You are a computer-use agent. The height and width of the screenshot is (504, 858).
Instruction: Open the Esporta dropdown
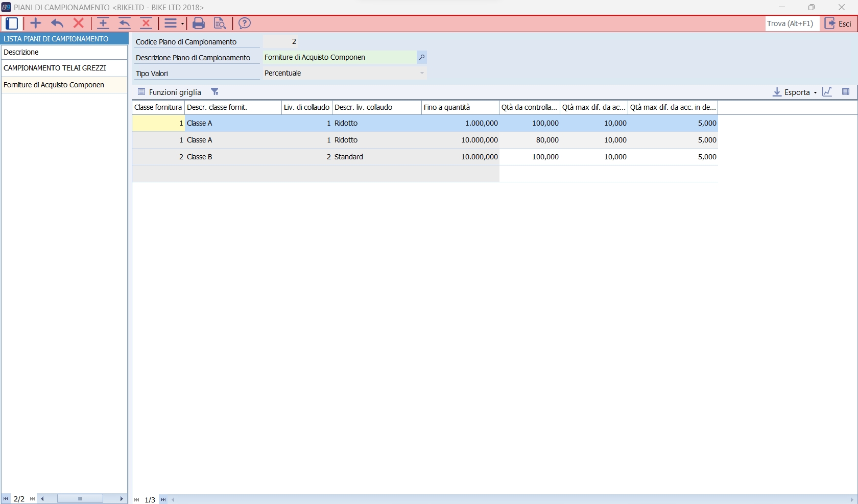pos(795,92)
